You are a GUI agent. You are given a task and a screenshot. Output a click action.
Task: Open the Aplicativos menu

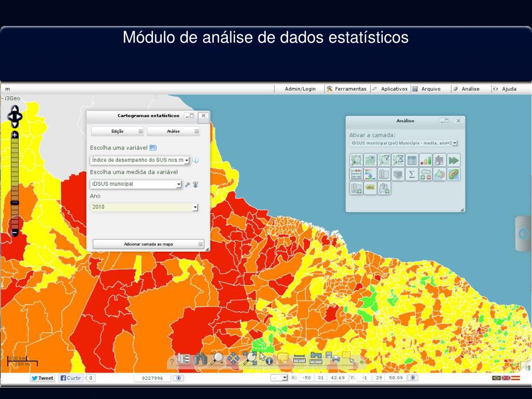pos(390,89)
